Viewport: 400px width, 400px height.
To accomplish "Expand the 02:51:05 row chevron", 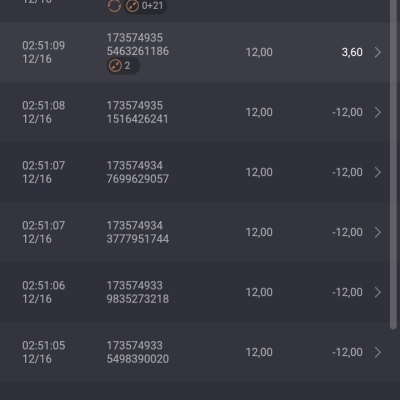I will [x=377, y=352].
